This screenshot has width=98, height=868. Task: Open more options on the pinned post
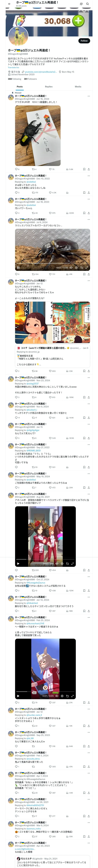89,96
